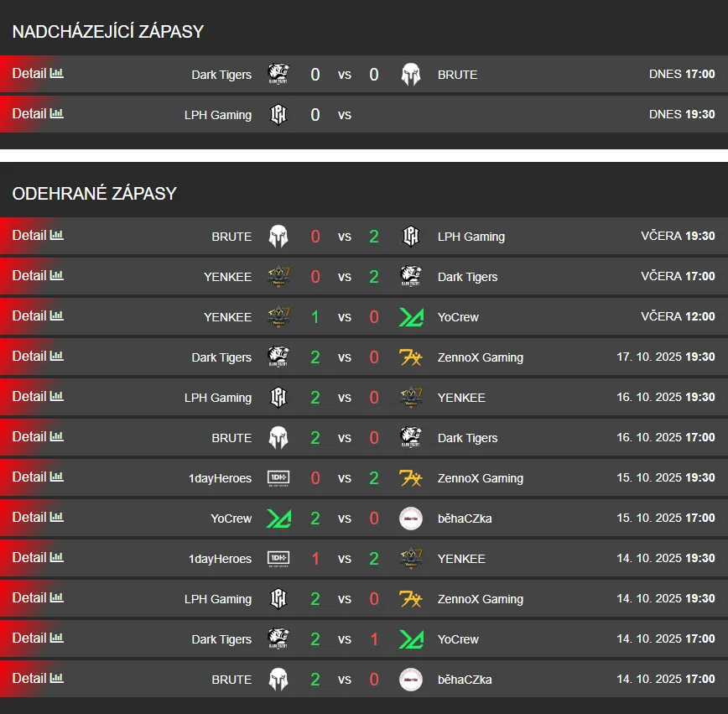Click 1dayHeroes team name in the ZennoX match
This screenshot has width=728, height=714.
coord(220,478)
